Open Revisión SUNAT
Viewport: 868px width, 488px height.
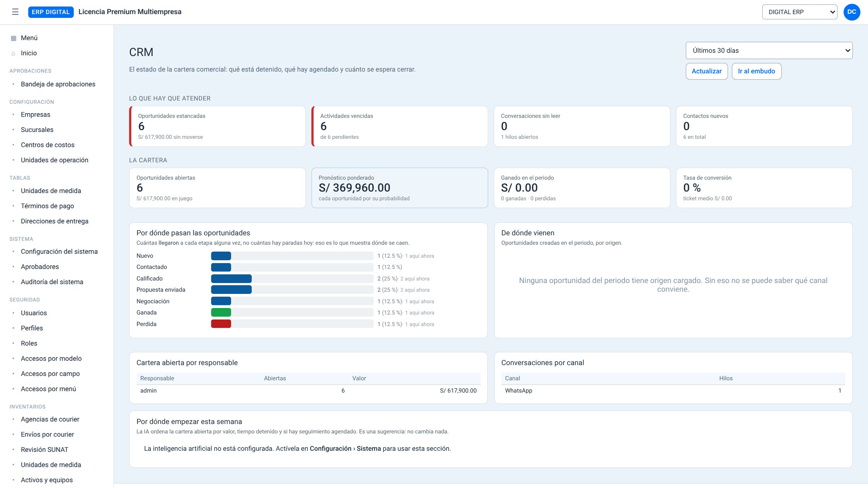[44, 450]
